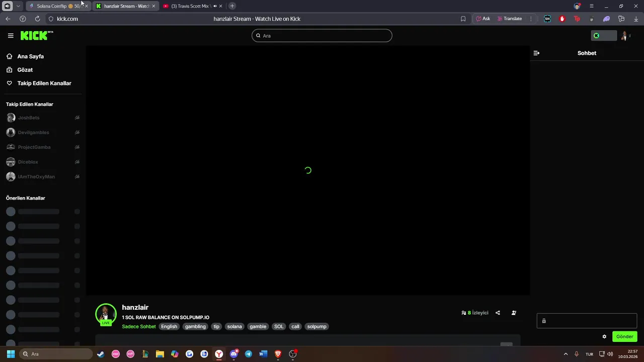
Task: Click the gambling tag
Action: (x=195, y=326)
